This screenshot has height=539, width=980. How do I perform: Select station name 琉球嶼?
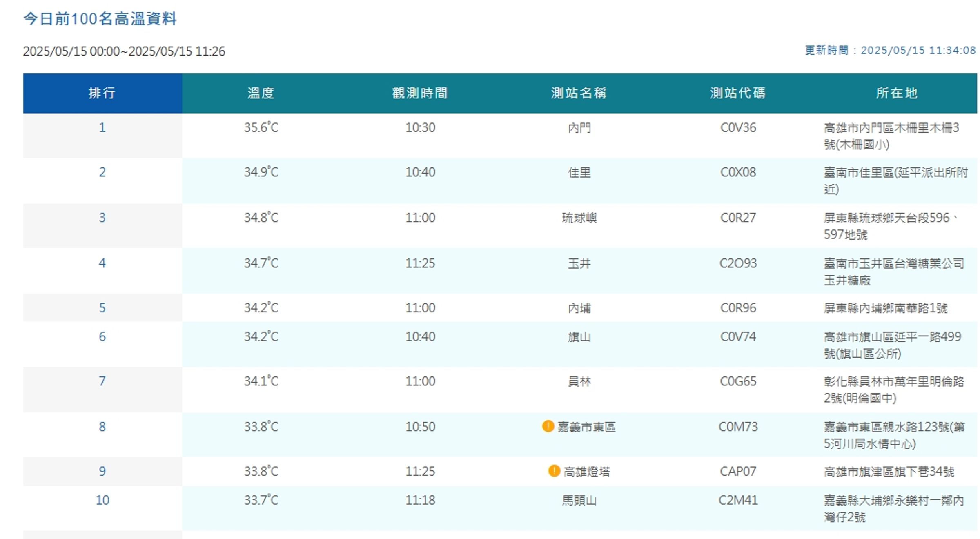(x=579, y=218)
